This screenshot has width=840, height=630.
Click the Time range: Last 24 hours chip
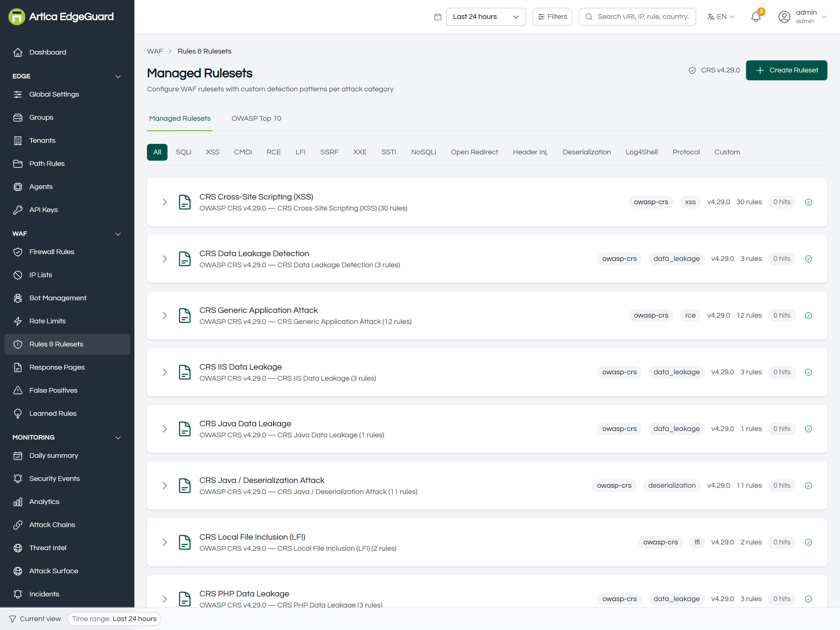coord(114,619)
